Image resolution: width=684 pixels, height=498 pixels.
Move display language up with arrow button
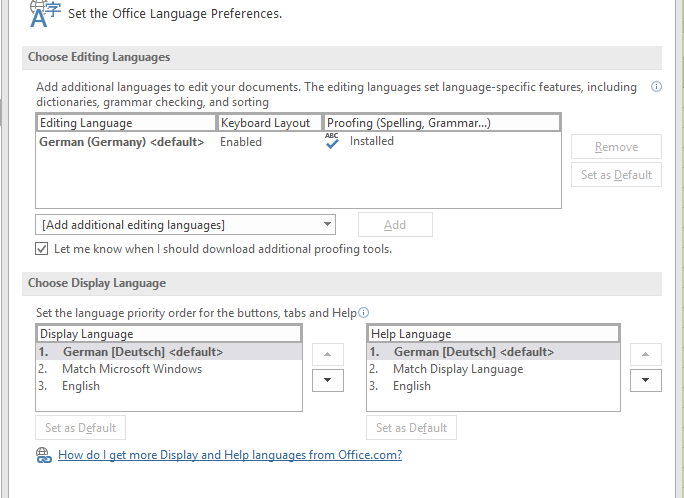[x=327, y=354]
